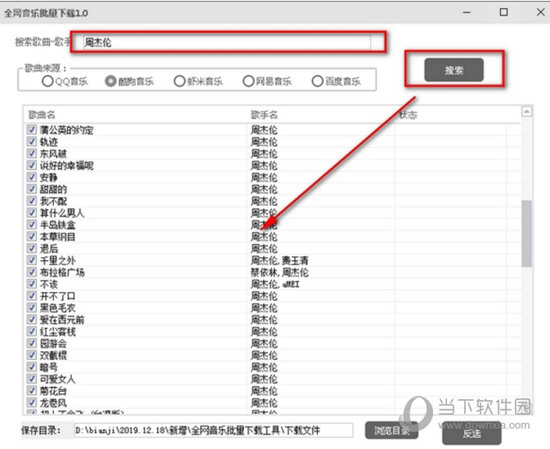This screenshot has height=449, width=550.
Task: Toggle the 东风破 song checkbox
Action: [32, 154]
